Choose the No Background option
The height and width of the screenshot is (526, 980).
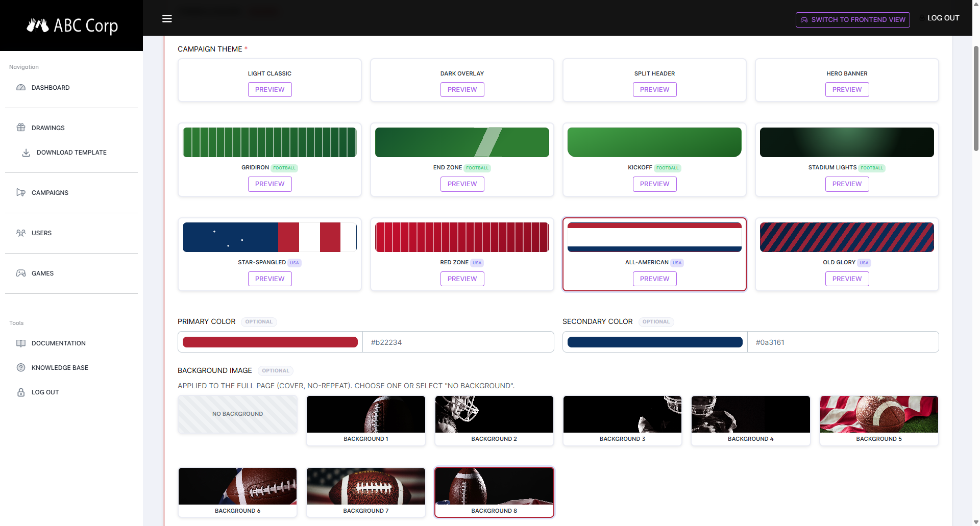pos(237,414)
